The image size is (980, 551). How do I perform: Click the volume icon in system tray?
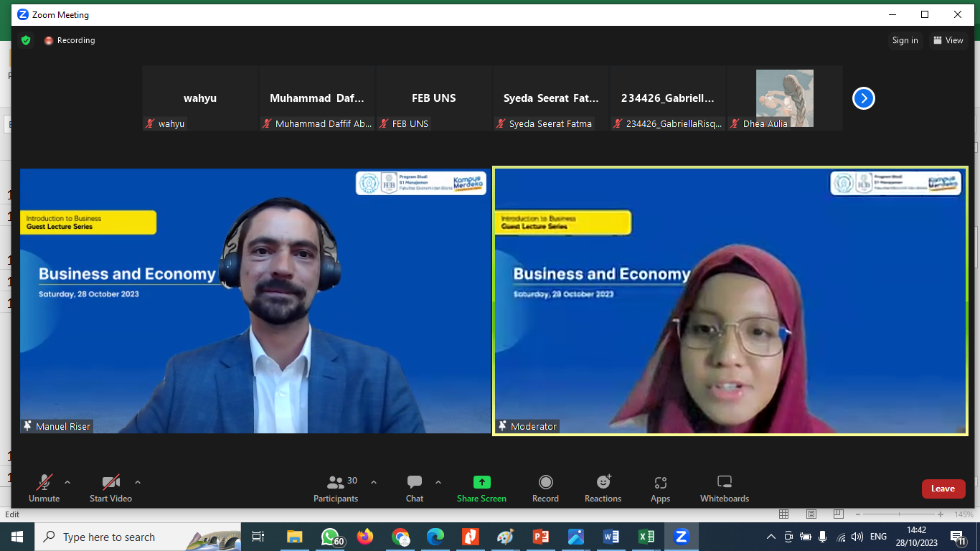click(857, 537)
